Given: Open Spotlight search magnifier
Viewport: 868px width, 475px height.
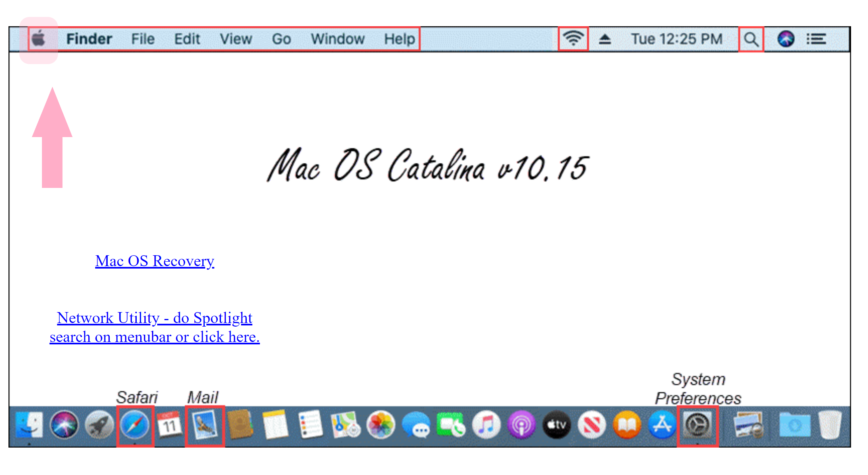Looking at the screenshot, I should [x=751, y=40].
